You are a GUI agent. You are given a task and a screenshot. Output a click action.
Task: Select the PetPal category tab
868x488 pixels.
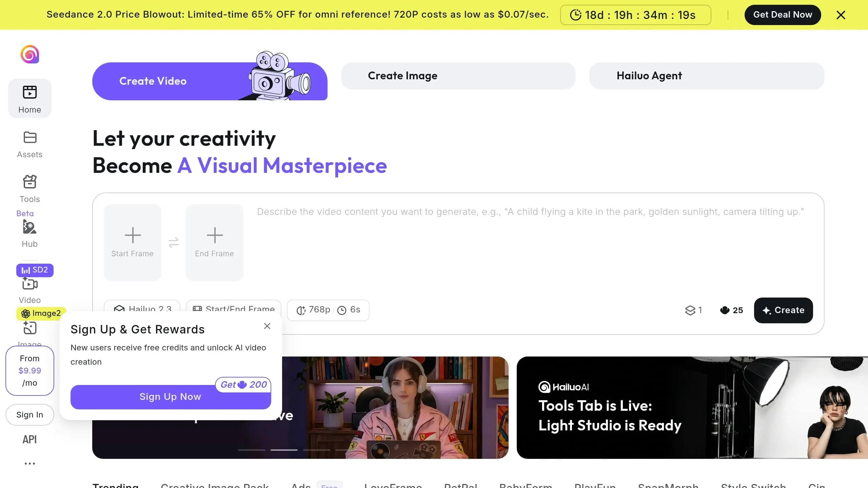coord(461,485)
